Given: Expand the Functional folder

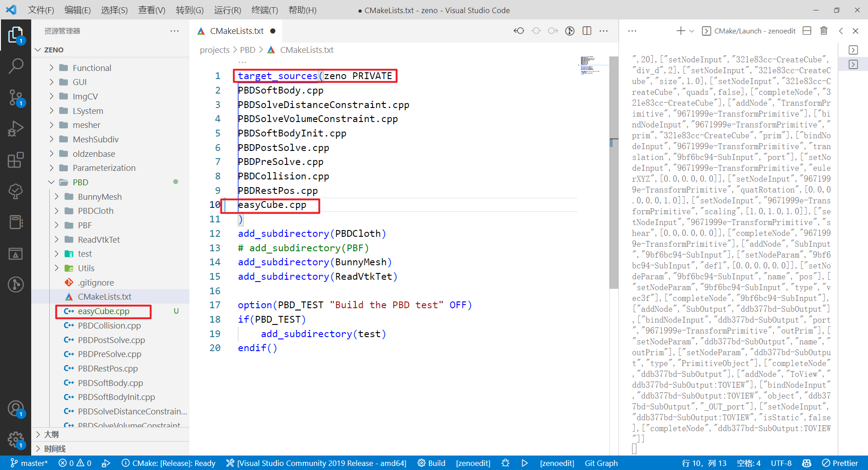Looking at the screenshot, I should click(x=111, y=68).
